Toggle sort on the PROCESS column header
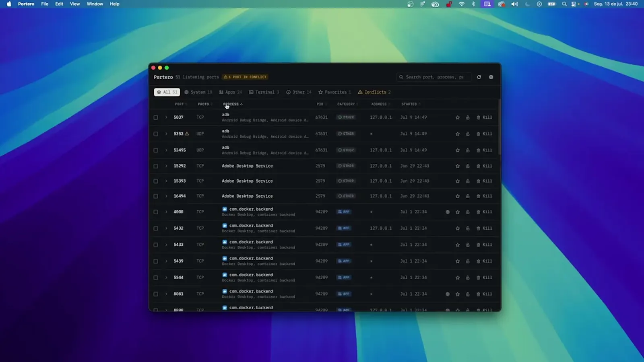The width and height of the screenshot is (644, 362). click(x=233, y=104)
